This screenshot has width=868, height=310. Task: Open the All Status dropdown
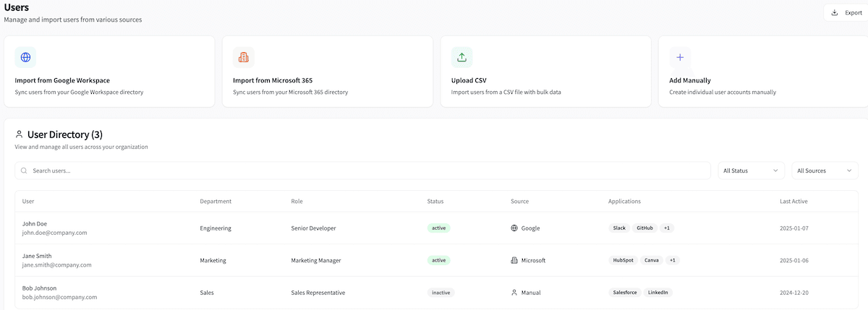point(751,171)
